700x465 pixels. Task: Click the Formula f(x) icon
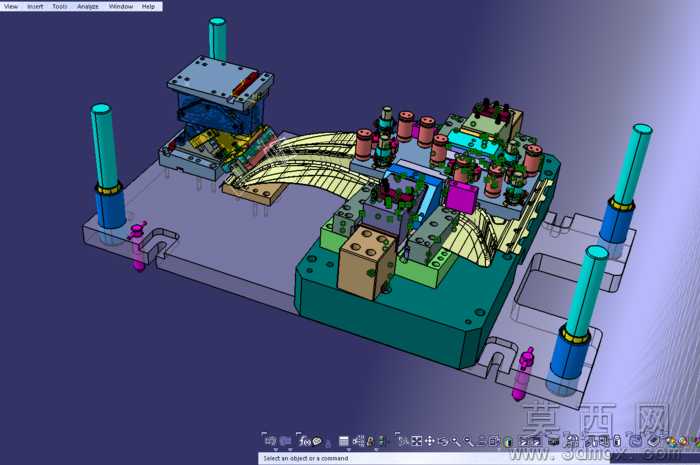305,441
